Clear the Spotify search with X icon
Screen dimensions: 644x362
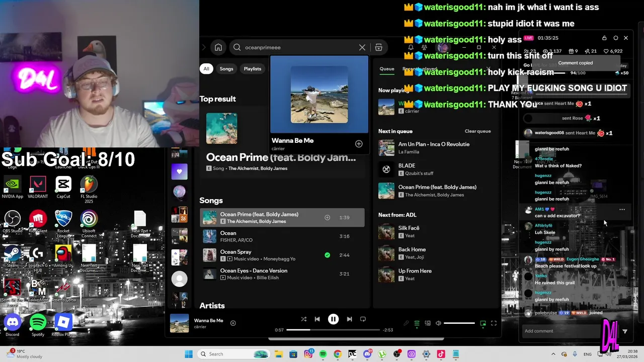point(362,47)
